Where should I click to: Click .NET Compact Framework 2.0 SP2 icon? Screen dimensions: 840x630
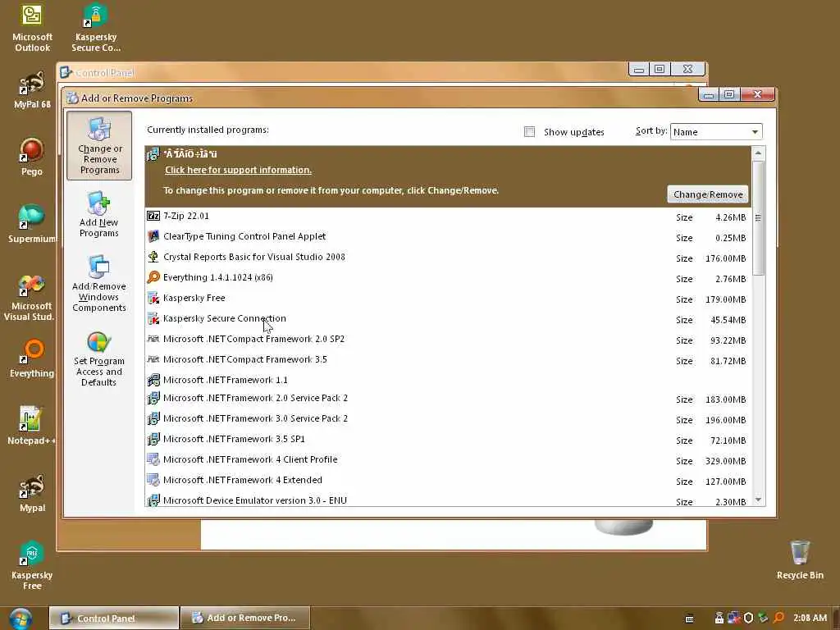tap(153, 339)
